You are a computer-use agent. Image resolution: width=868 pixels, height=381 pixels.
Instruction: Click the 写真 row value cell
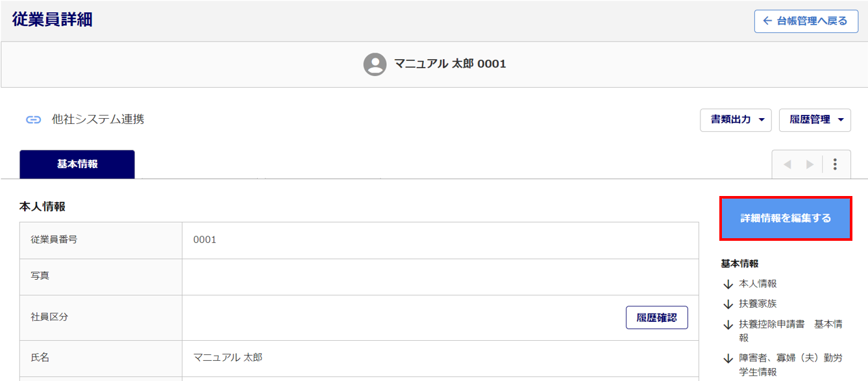coord(440,277)
